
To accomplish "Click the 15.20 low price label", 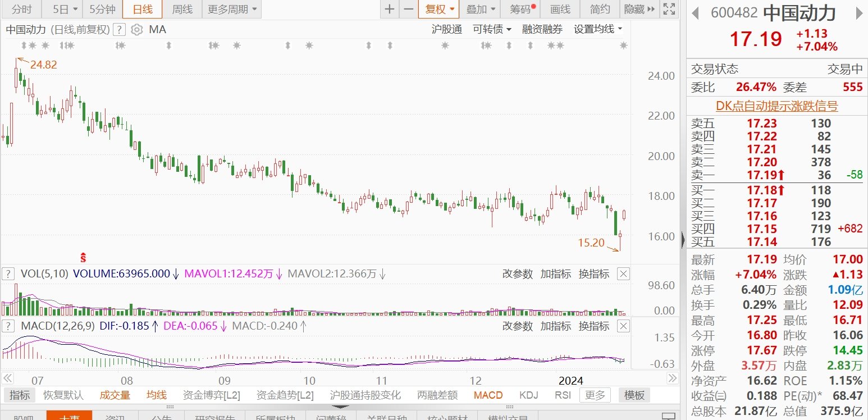I will pos(592,243).
